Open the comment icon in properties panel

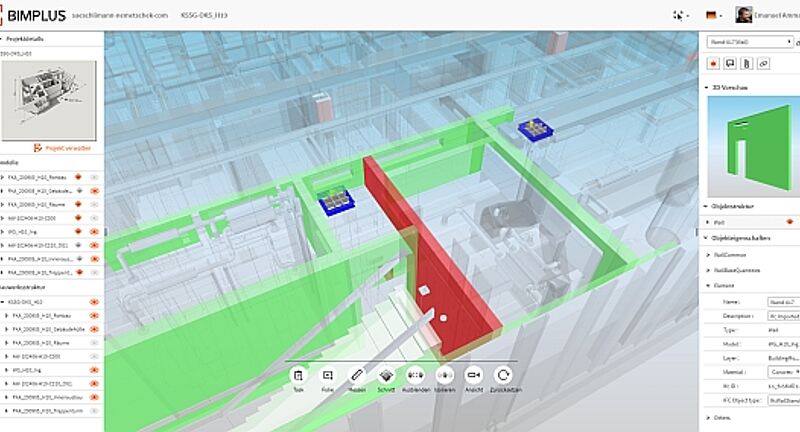click(731, 63)
